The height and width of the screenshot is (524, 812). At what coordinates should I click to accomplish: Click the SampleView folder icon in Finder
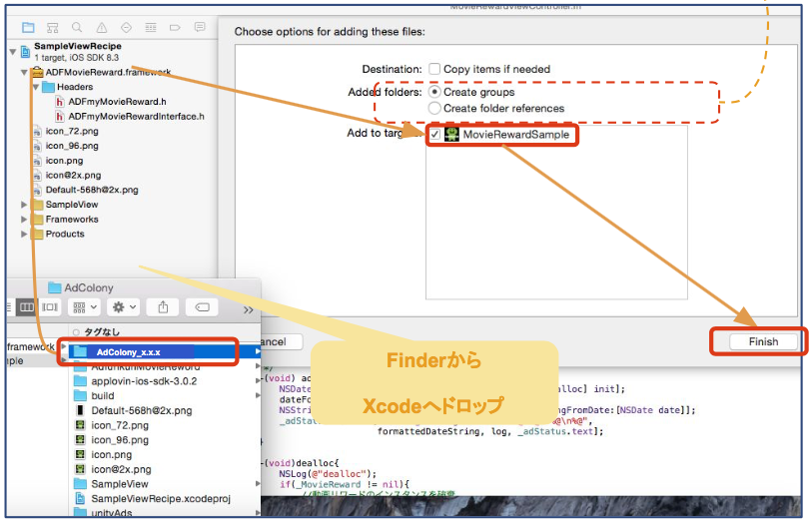80,484
